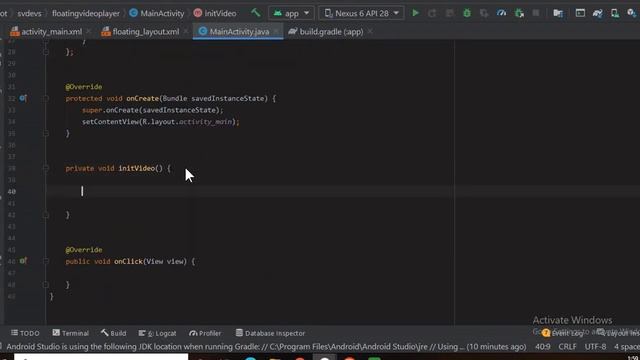Click line number 40 in the gutter
Viewport: 640px width, 360px height.
11,191
